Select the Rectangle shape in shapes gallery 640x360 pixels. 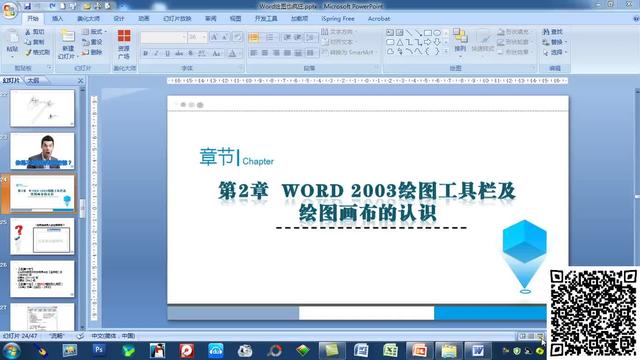point(428,33)
